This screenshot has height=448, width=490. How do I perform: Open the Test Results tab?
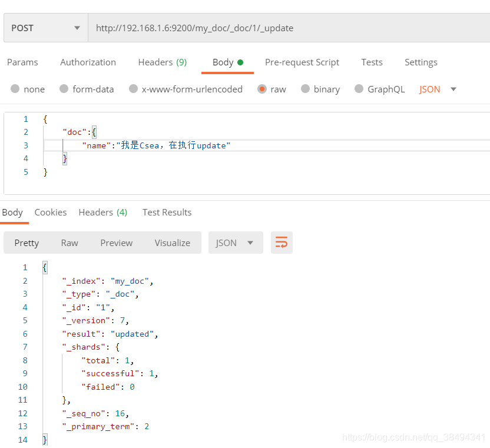point(167,213)
